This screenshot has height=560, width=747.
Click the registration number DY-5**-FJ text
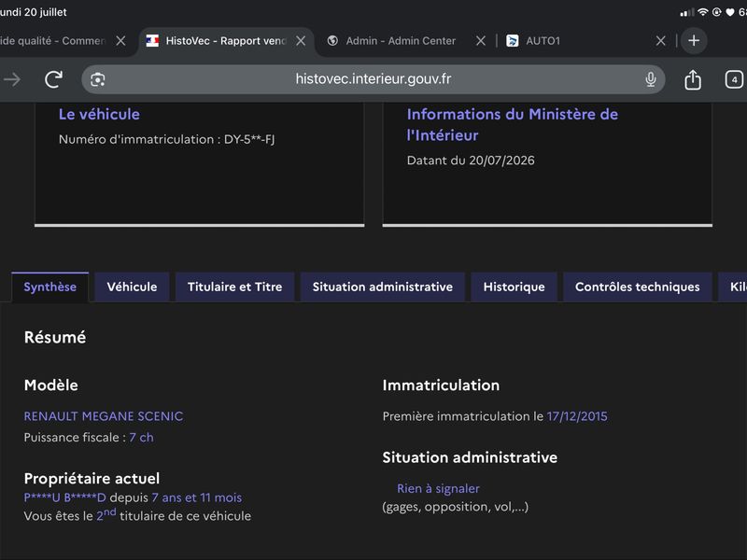(x=249, y=139)
